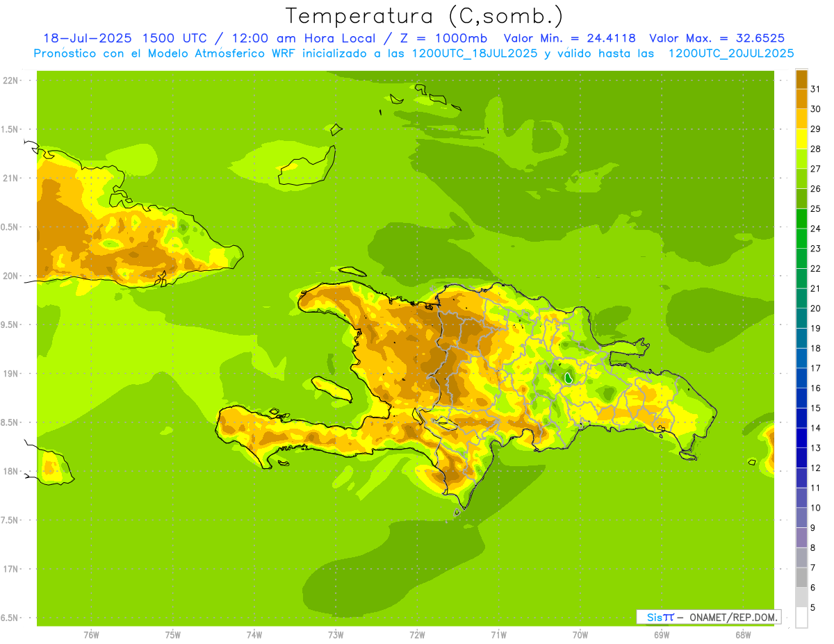Screen dimensions: 834x644
Task: Click the legend color band between 8 and 9
Action: 801,537
